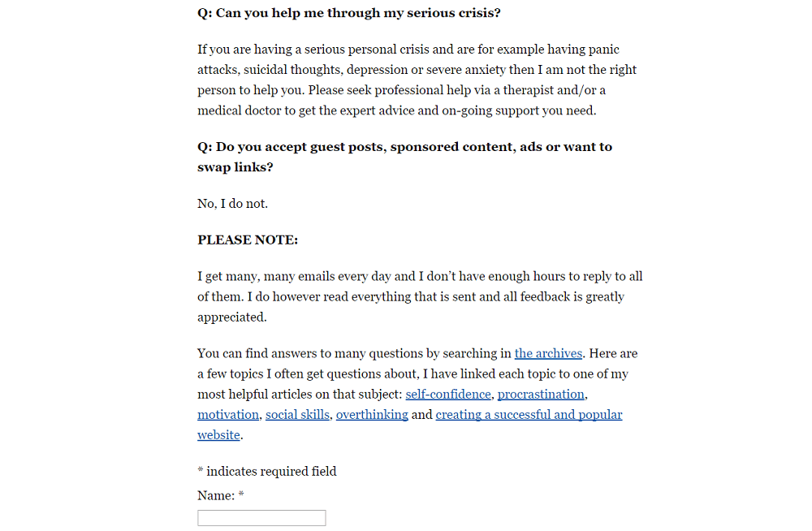Click the creating a successful website link
Image resolution: width=812 pixels, height=531 pixels.
(529, 414)
